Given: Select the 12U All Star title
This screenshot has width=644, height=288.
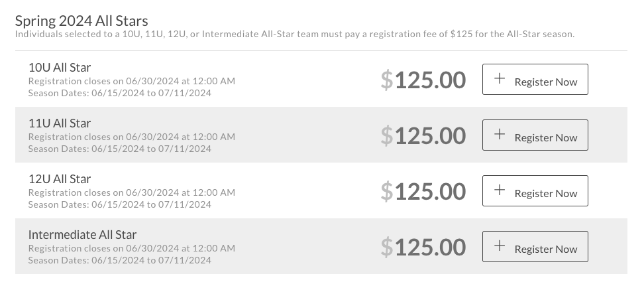Looking at the screenshot, I should tap(60, 179).
